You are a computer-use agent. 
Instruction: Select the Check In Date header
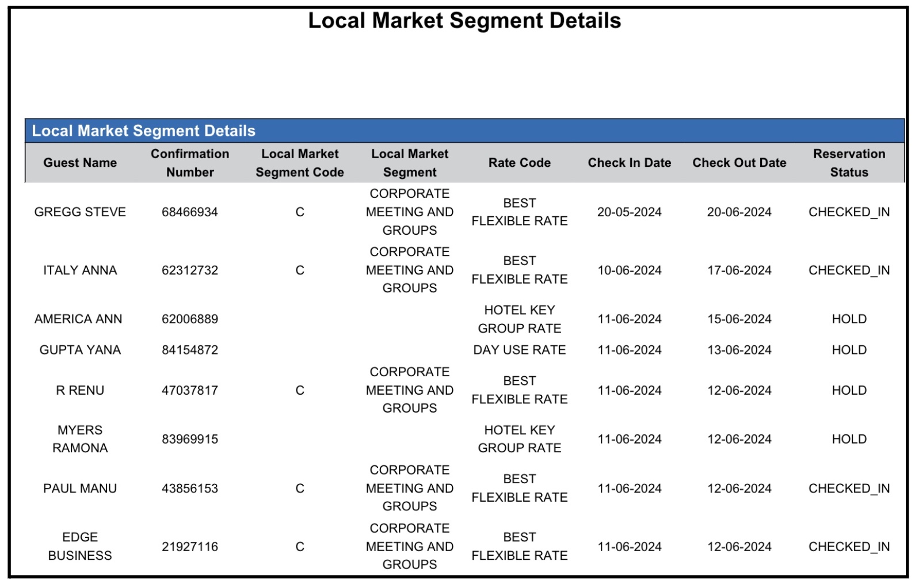tap(629, 163)
